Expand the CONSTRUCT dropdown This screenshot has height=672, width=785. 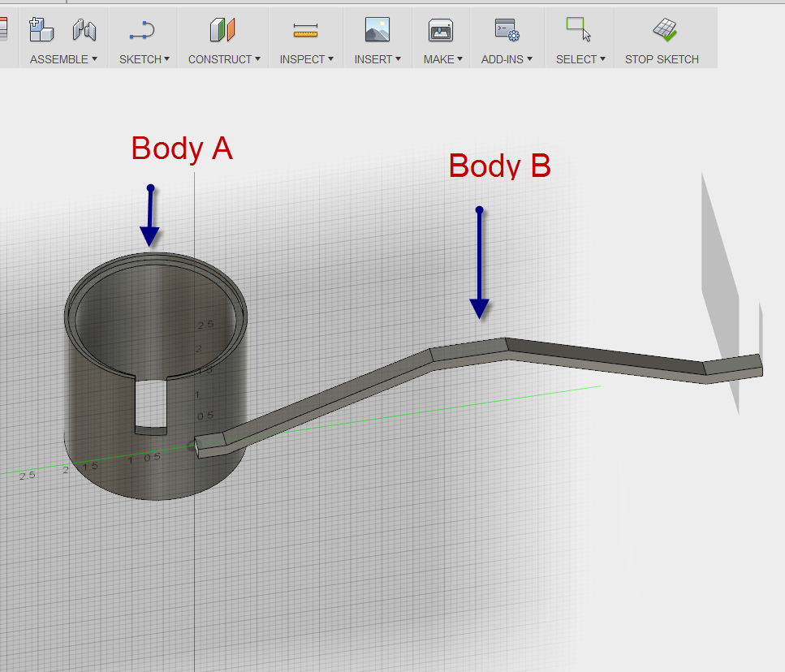pos(224,59)
